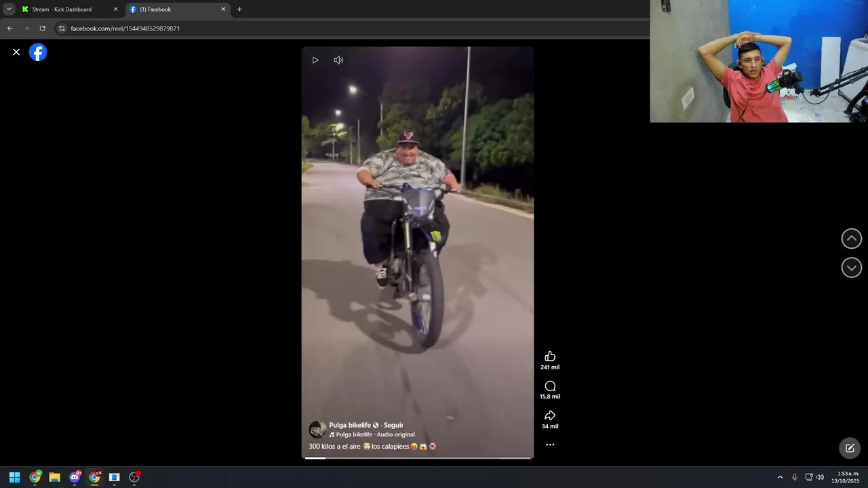Open the edit/compose icon at bottom right
This screenshot has width=868, height=488.
click(850, 448)
